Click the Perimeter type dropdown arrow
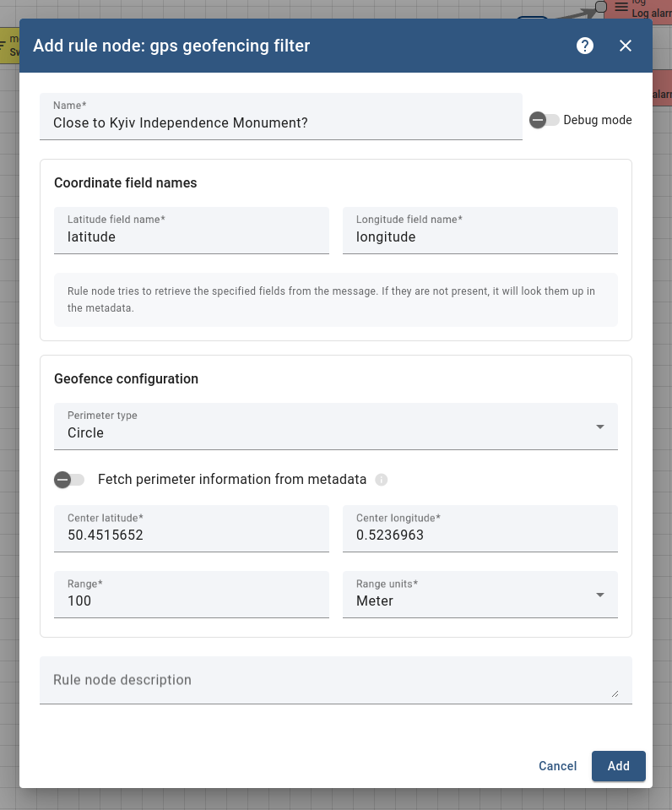 point(600,427)
